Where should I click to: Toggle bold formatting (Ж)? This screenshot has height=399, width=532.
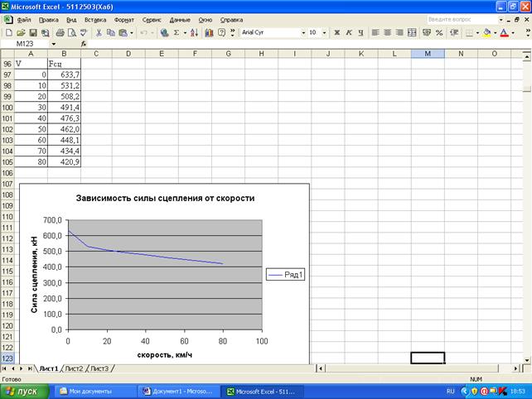(336, 33)
